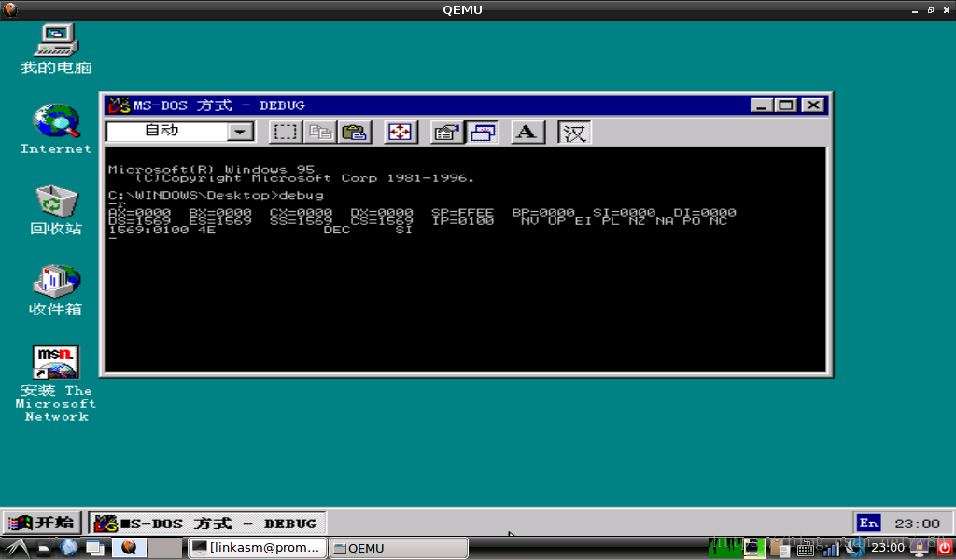This screenshot has height=560, width=956.
Task: Click the En language indicator
Action: (x=869, y=523)
